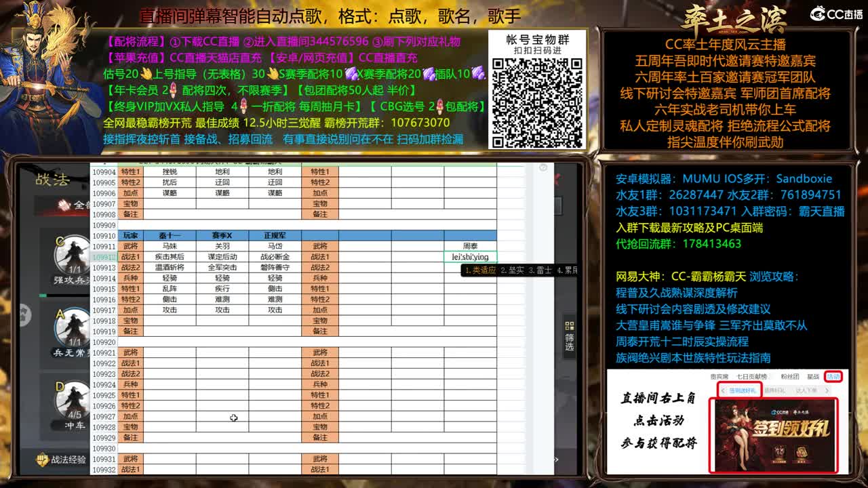868x488 pixels.
Task: Switch to the 贵宾席 tab
Action: coord(719,376)
